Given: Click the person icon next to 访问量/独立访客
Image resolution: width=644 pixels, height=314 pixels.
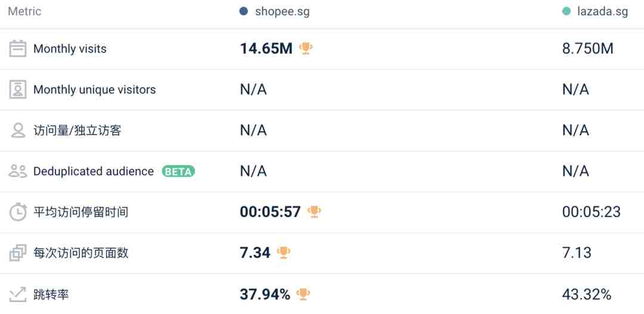Looking at the screenshot, I should (18, 130).
